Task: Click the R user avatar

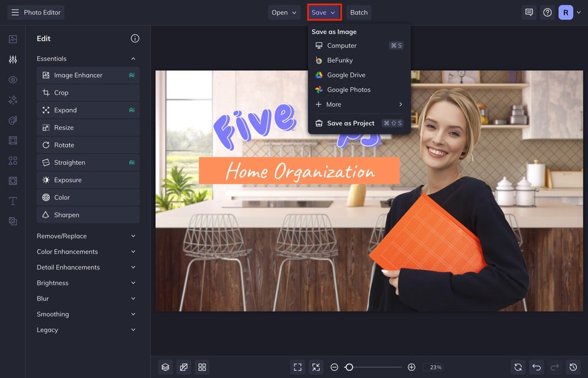Action: tap(566, 12)
